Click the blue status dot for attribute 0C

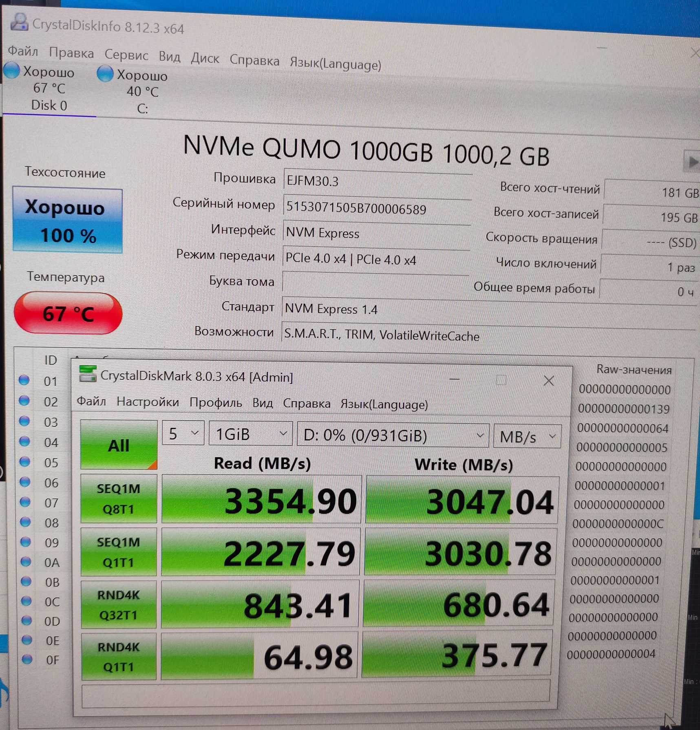tap(26, 600)
